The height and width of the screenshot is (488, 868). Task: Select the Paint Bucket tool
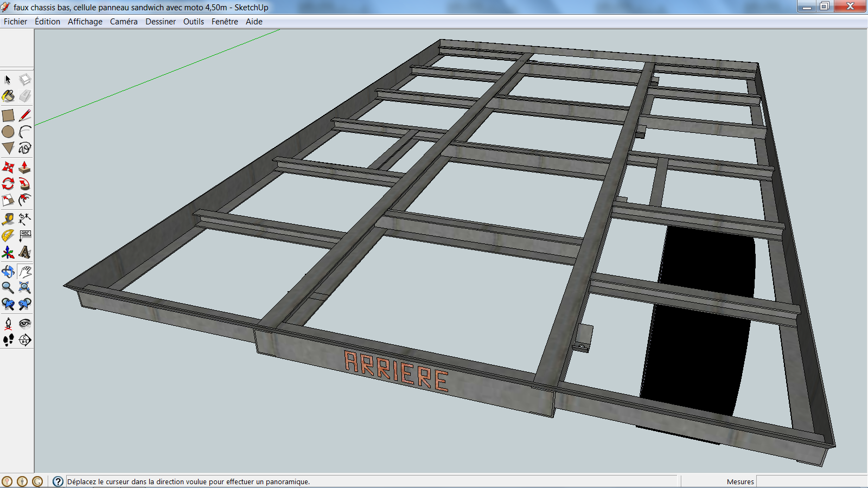(8, 97)
